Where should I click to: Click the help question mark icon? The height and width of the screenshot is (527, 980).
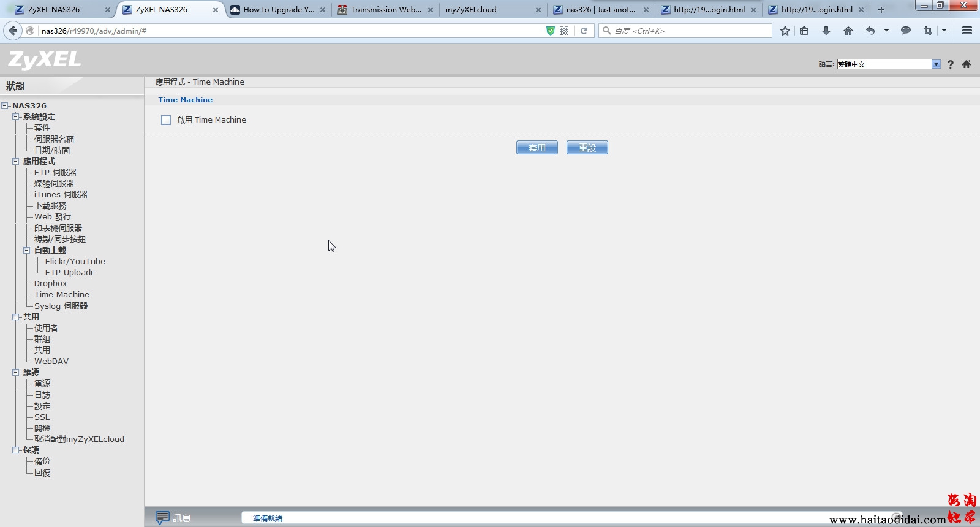[950, 64]
